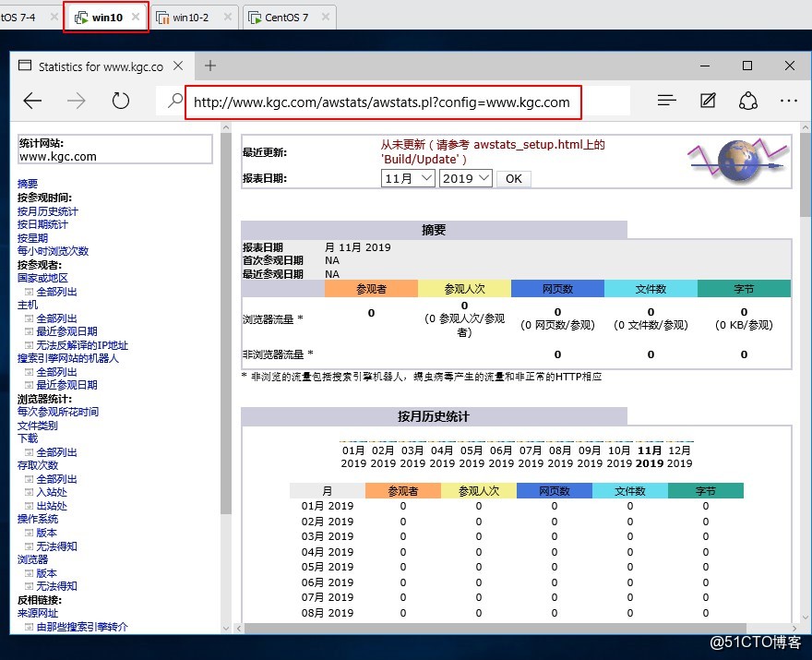Click the OK button beside report date

[513, 179]
